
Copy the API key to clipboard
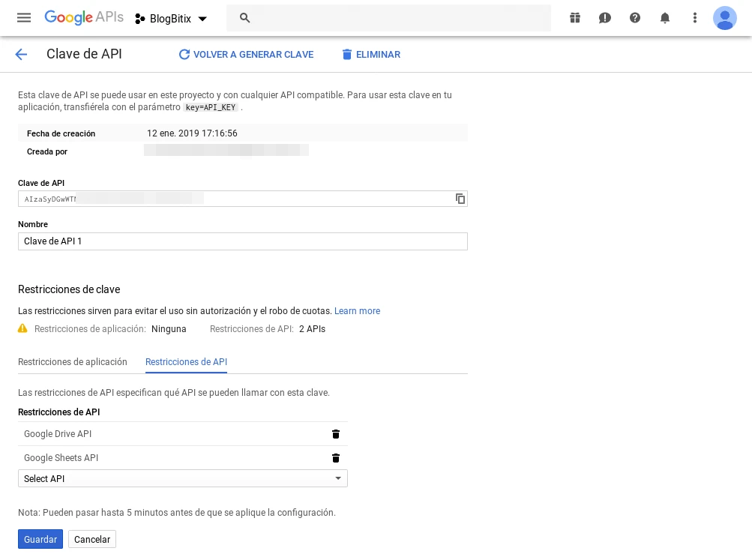click(x=460, y=199)
